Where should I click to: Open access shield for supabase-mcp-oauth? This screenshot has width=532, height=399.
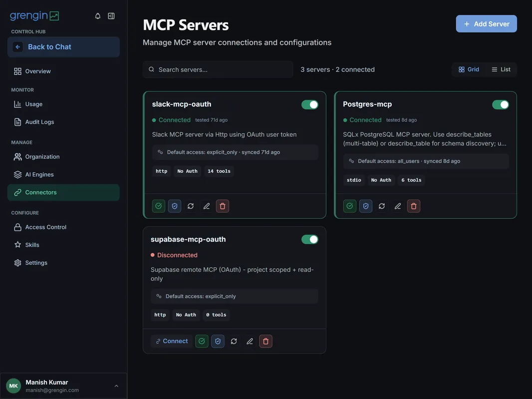(218, 341)
